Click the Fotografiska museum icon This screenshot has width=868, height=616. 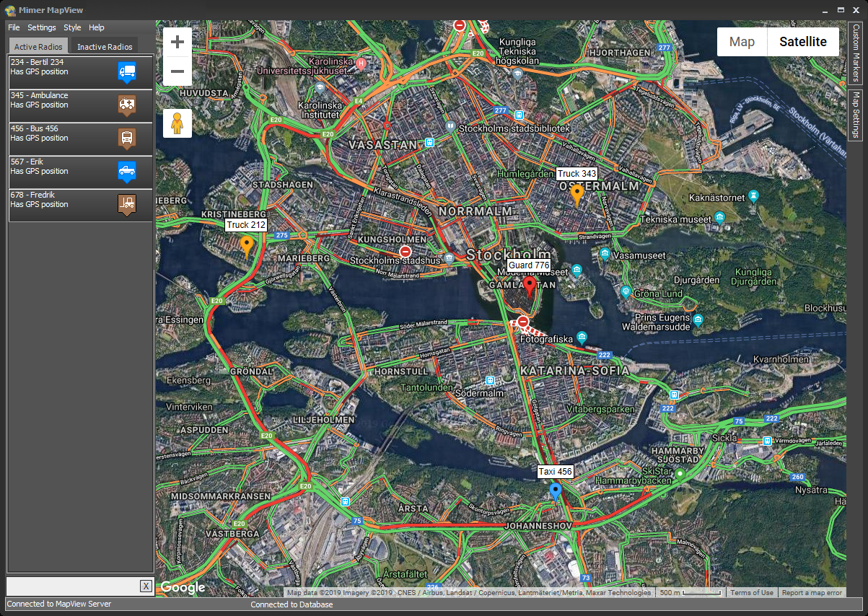pyautogui.click(x=582, y=337)
